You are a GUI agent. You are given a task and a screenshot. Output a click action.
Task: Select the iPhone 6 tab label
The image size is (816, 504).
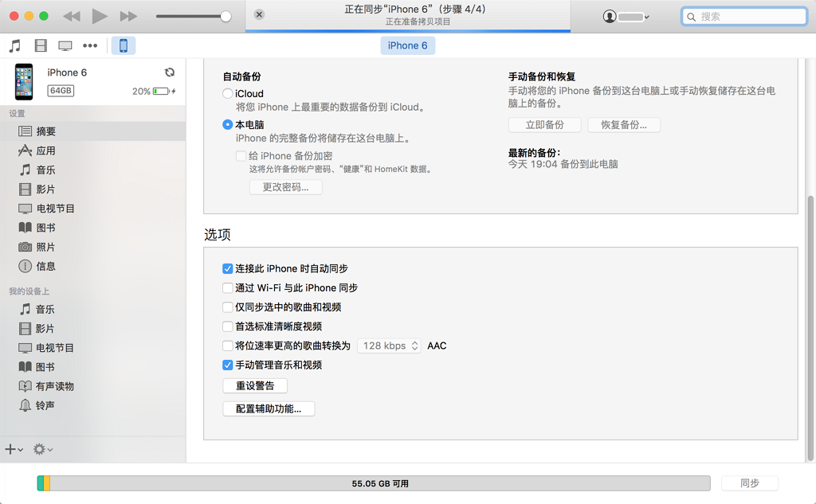407,45
